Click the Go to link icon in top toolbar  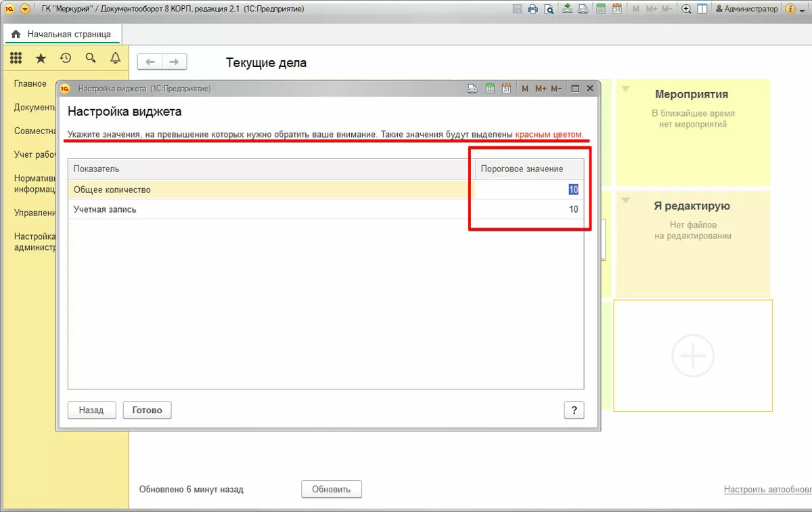(x=583, y=9)
